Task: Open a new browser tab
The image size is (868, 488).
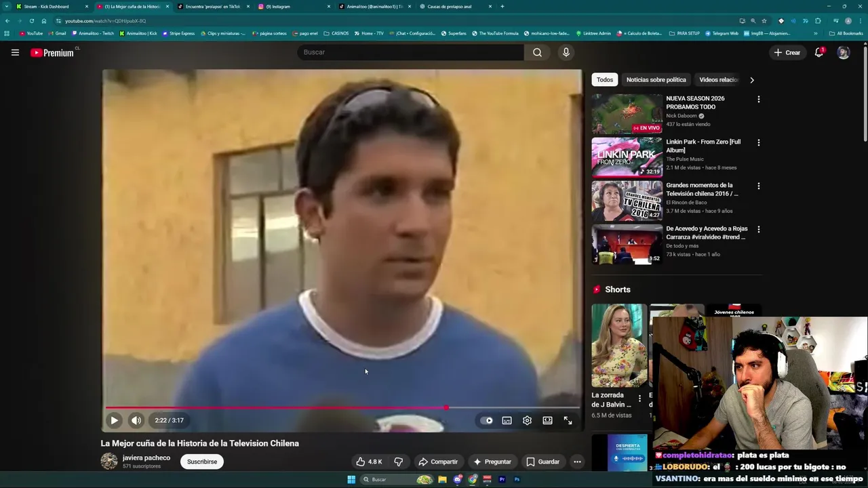Action: click(502, 6)
